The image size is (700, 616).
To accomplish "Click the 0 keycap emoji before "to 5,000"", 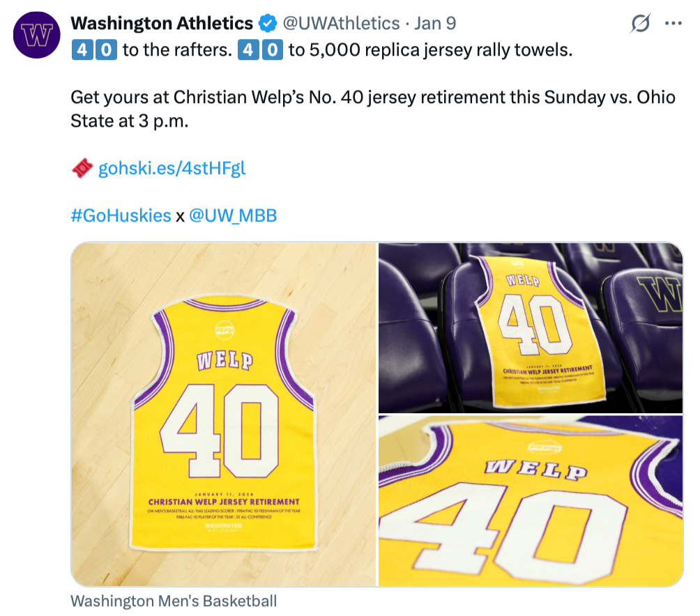I will tap(274, 51).
